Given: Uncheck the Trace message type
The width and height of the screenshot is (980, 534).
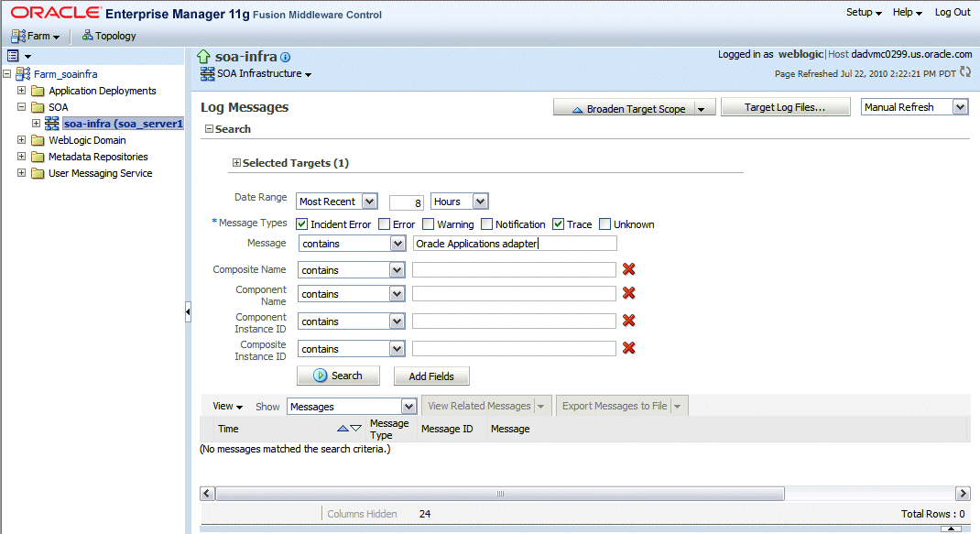Looking at the screenshot, I should click(x=558, y=223).
